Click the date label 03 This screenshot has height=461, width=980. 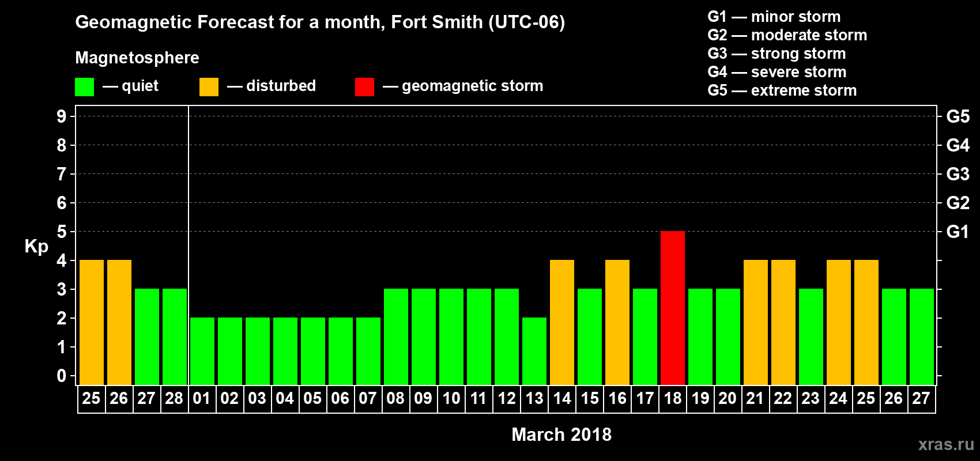(x=257, y=399)
